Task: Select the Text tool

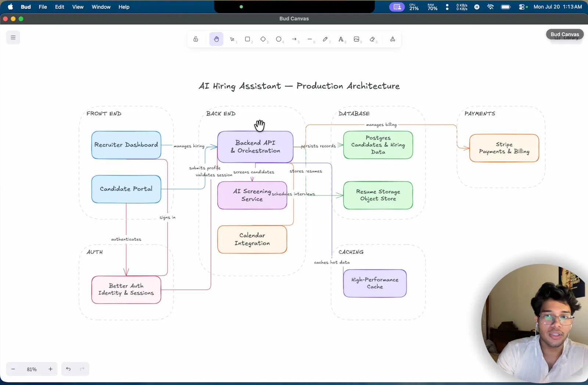Action: tap(341, 39)
